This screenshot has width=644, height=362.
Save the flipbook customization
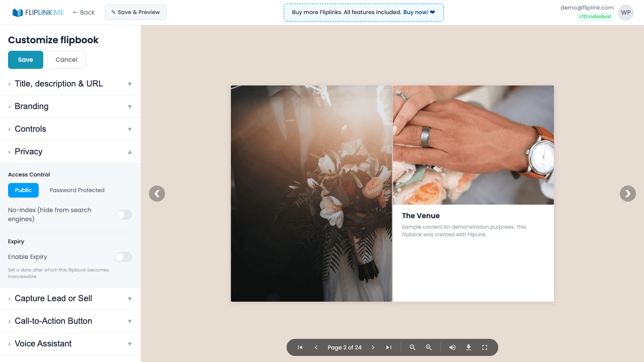pyautogui.click(x=25, y=59)
